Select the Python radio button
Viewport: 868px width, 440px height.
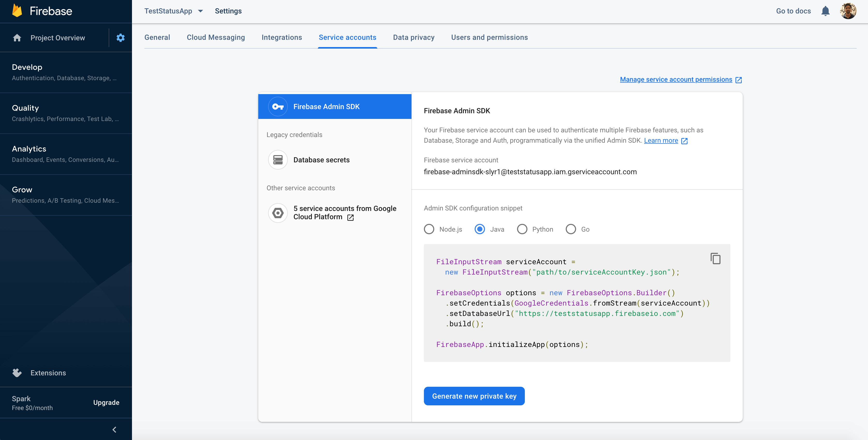(522, 229)
